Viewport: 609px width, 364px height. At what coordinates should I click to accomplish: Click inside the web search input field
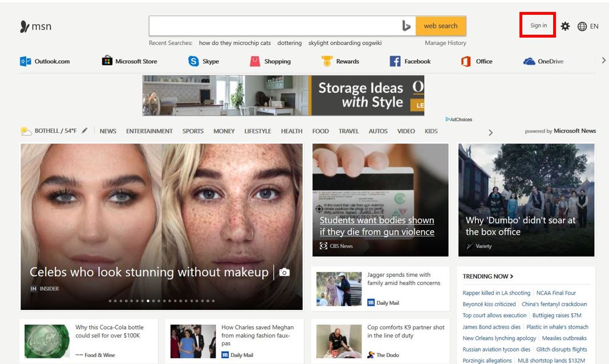(x=274, y=26)
